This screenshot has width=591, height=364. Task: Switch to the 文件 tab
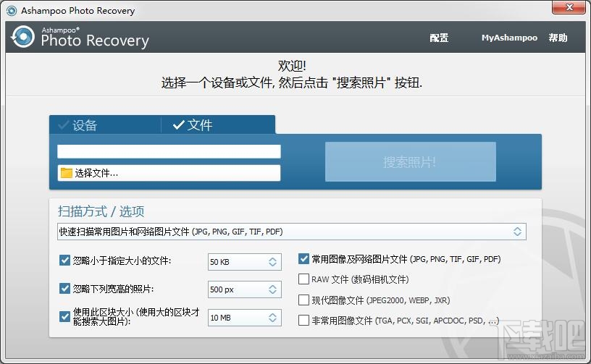218,125
